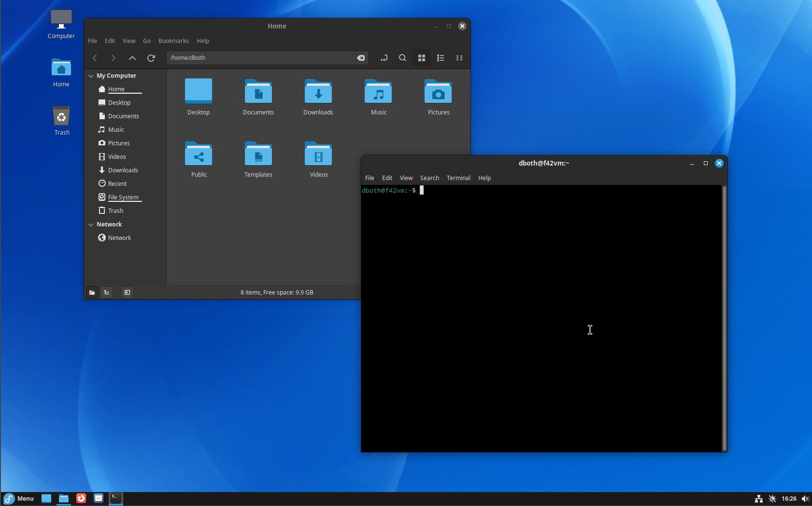Open the terminal Help menu
Screen dimensions: 812x506
click(484, 178)
